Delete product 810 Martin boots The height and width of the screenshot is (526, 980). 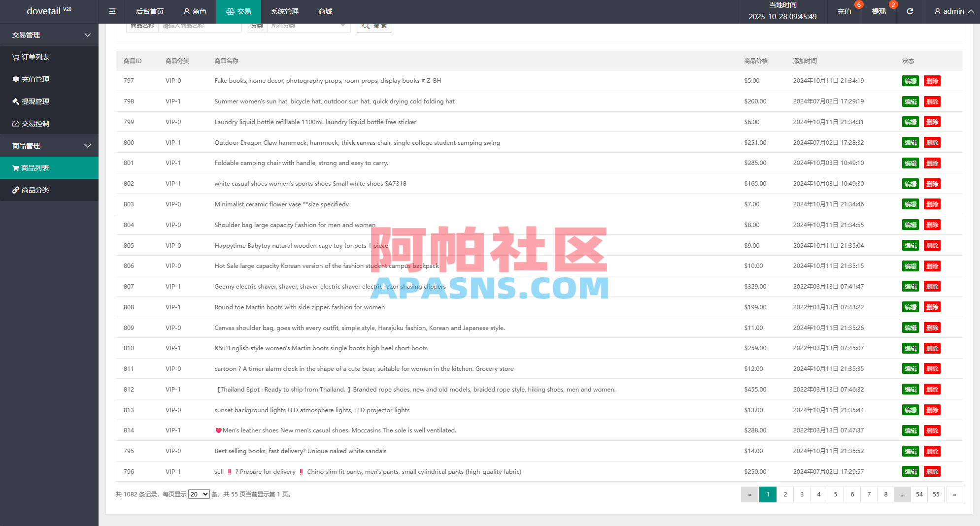click(932, 348)
